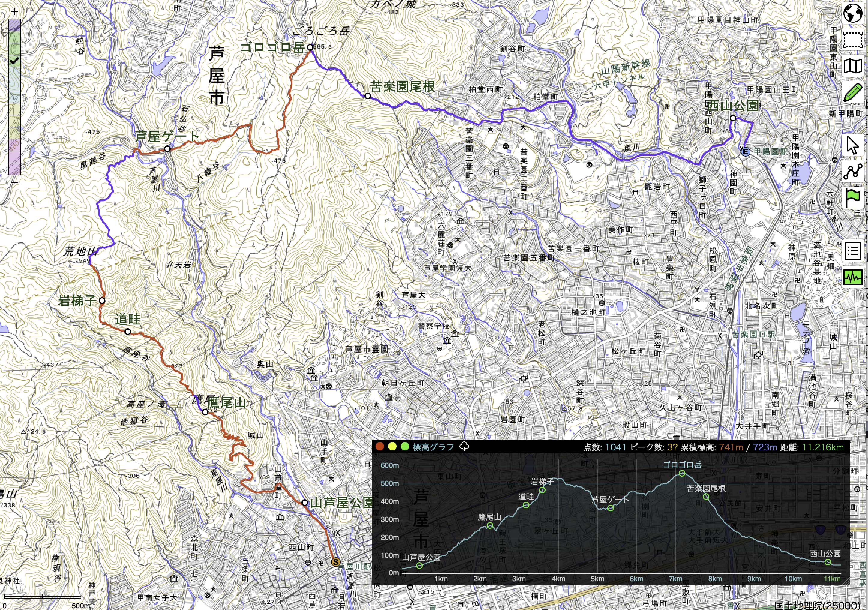Image resolution: width=868 pixels, height=610 pixels.
Task: Click the 芦屋ゲート point on elevation graph
Action: (611, 508)
